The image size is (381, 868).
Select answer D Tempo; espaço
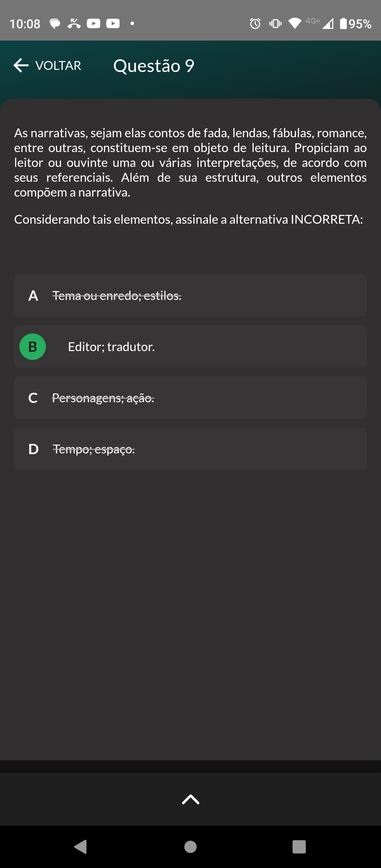tap(190, 449)
